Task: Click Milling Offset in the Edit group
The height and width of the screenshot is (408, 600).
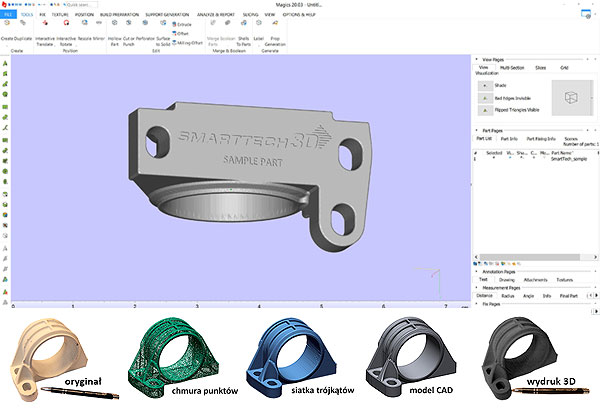Action: [188, 43]
